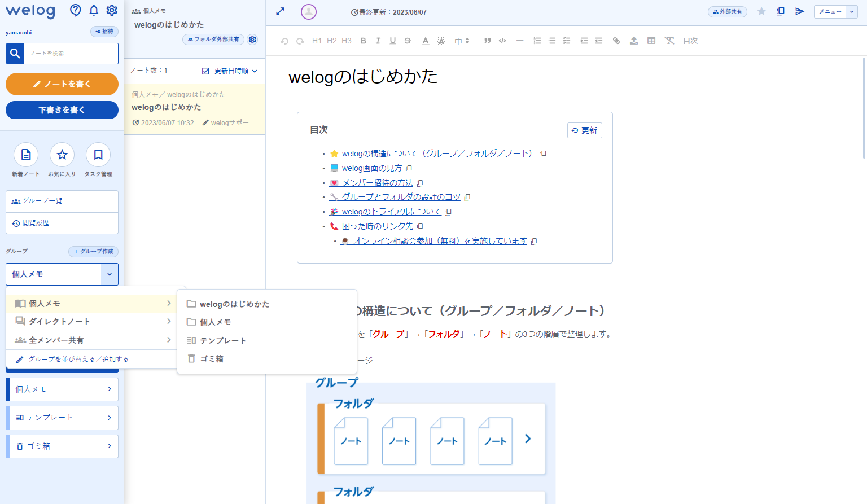This screenshot has height=504, width=867.
Task: Decrease indent of the line
Action: pyautogui.click(x=599, y=41)
